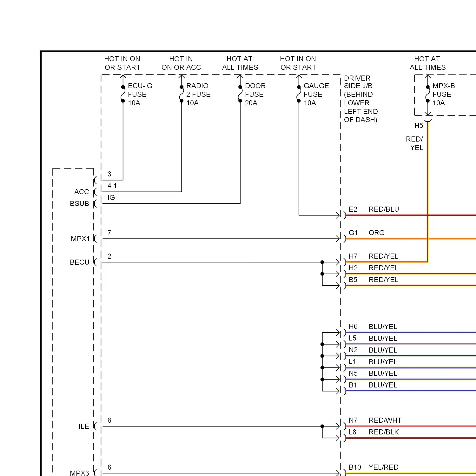Click the G1 connector arrow symbol
Image resolution: width=476 pixels, height=476 pixels.
click(x=341, y=239)
